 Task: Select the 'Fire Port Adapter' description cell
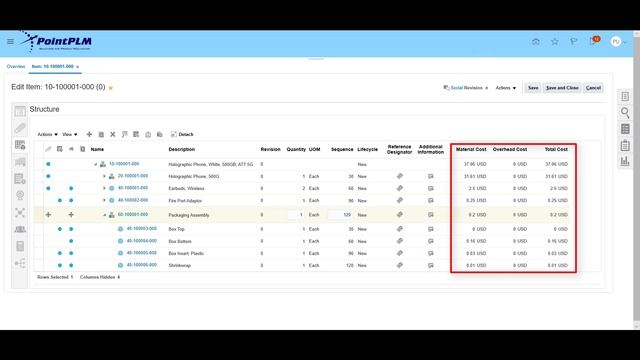pos(185,201)
